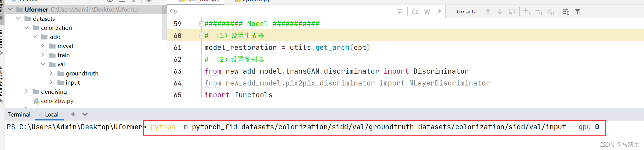Collapse the datasets folder
This screenshot has height=150, width=644.
pos(19,19)
